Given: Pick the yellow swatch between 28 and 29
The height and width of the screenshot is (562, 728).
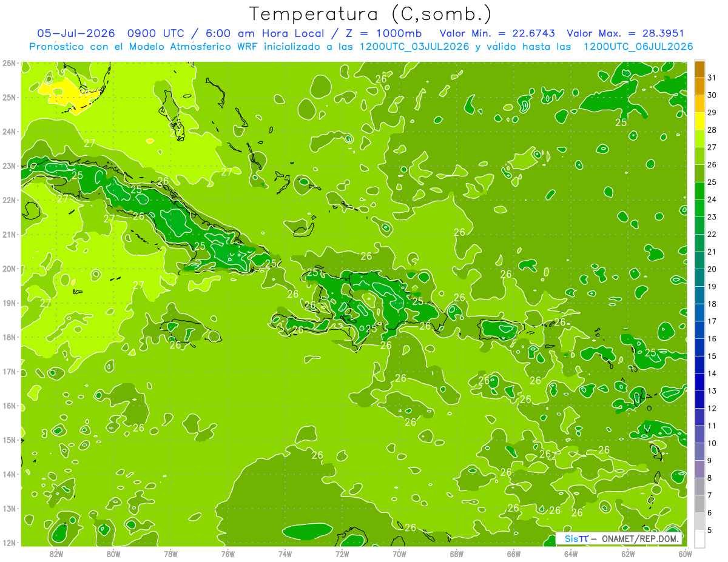Looking at the screenshot, I should point(699,121).
